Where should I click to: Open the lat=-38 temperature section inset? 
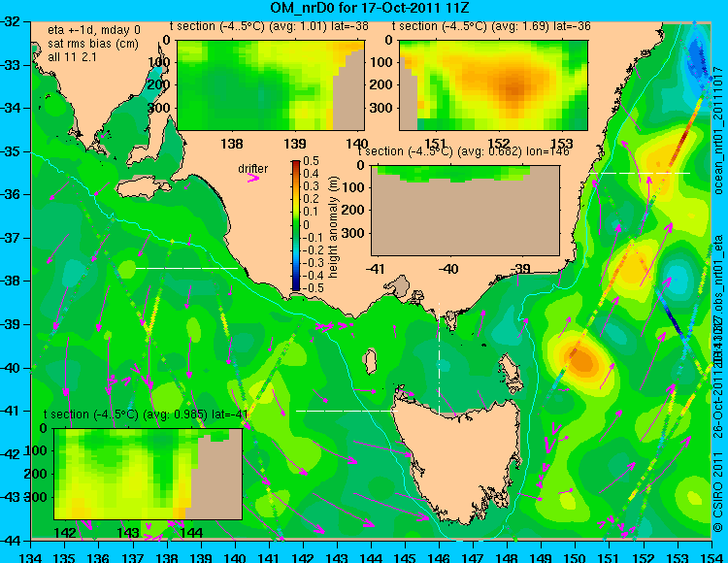(271, 85)
